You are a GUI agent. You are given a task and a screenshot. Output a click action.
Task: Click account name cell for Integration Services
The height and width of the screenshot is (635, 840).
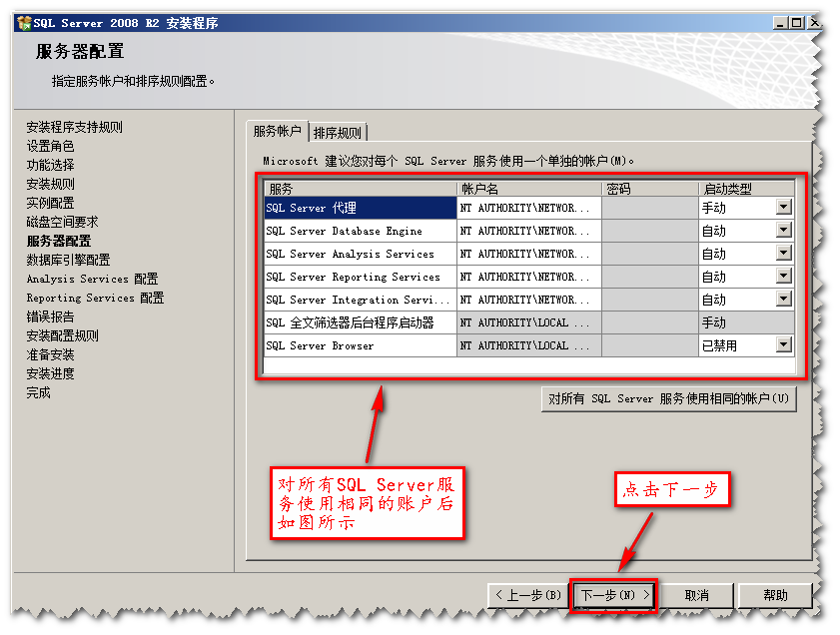pyautogui.click(x=529, y=300)
